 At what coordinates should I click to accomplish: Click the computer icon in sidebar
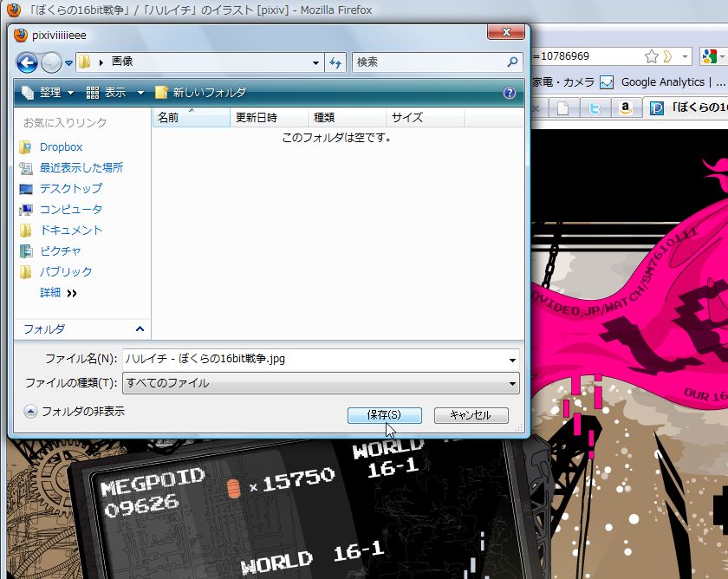[x=25, y=210]
